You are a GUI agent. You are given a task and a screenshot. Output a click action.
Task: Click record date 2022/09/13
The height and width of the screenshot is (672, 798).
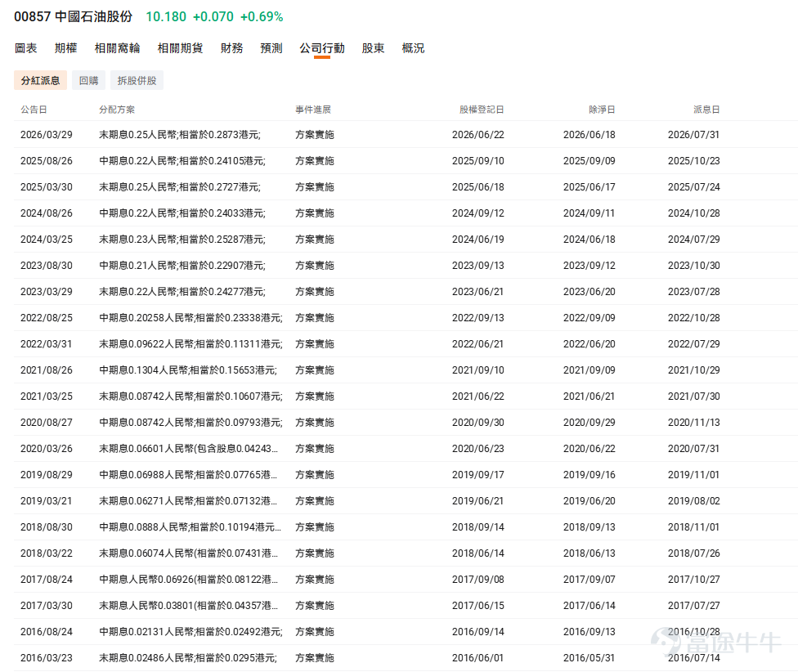(x=477, y=318)
